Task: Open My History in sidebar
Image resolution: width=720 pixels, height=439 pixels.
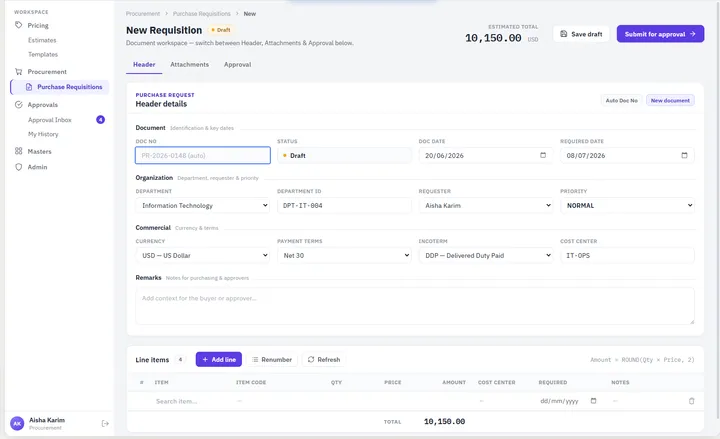Action: 43,134
